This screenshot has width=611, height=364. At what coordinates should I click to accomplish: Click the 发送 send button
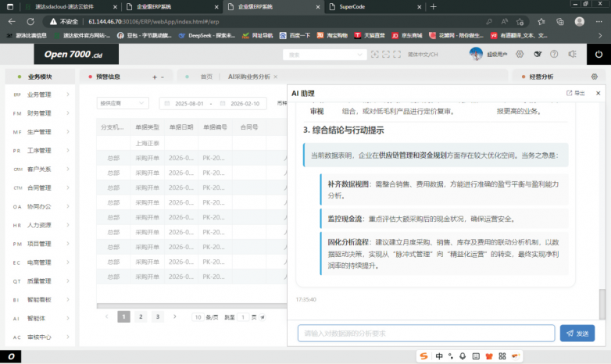[x=577, y=334]
